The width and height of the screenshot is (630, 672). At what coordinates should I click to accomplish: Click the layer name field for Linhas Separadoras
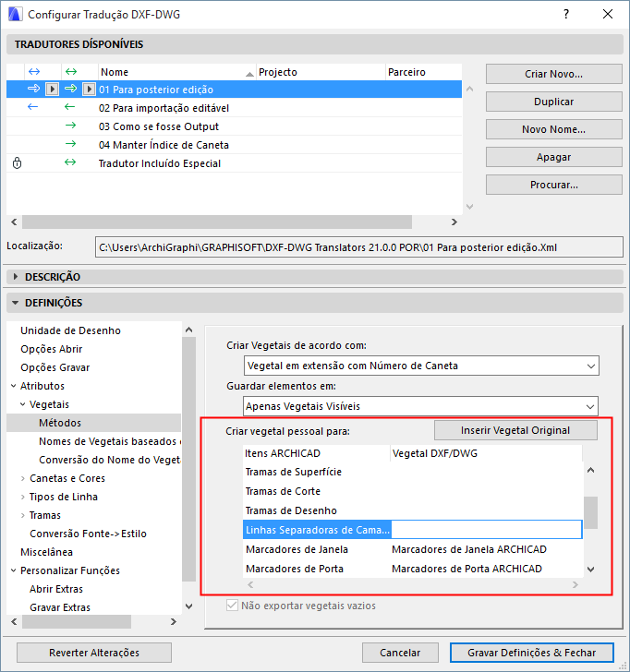(487, 530)
